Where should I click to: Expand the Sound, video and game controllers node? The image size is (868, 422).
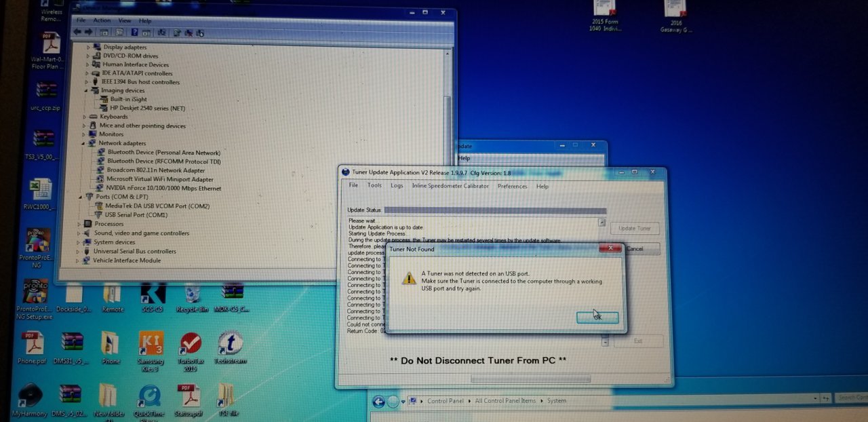(x=79, y=233)
